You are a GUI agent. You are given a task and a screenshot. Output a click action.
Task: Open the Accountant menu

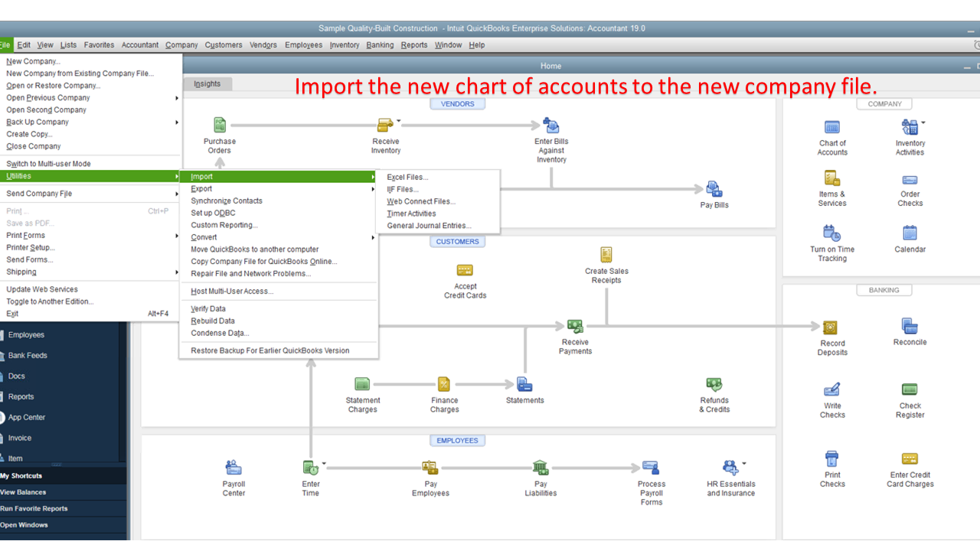pyautogui.click(x=140, y=45)
